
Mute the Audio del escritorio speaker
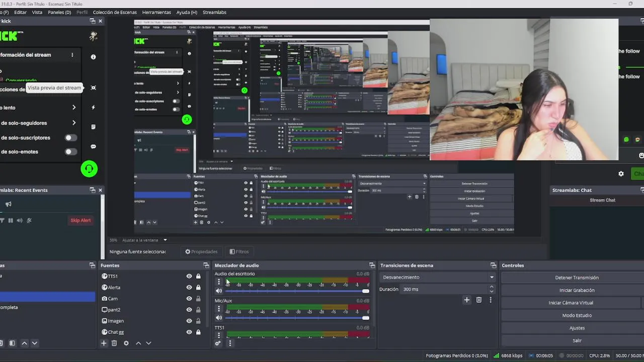point(219,291)
